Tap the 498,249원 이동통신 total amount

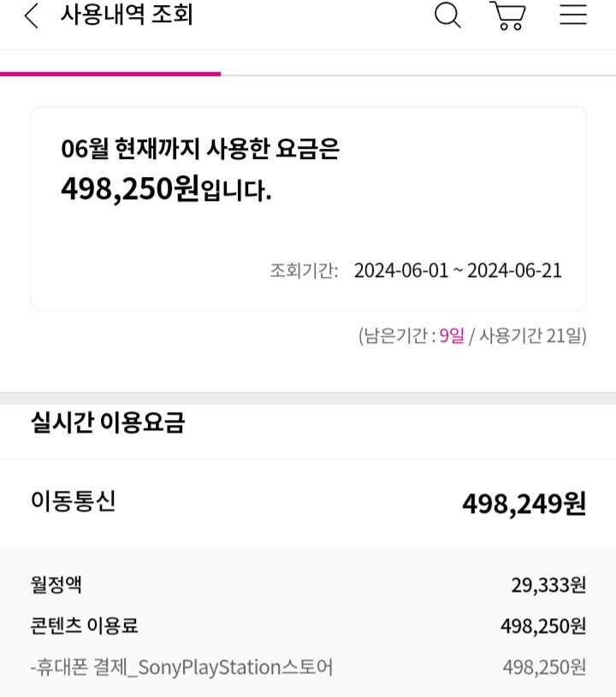click(524, 504)
